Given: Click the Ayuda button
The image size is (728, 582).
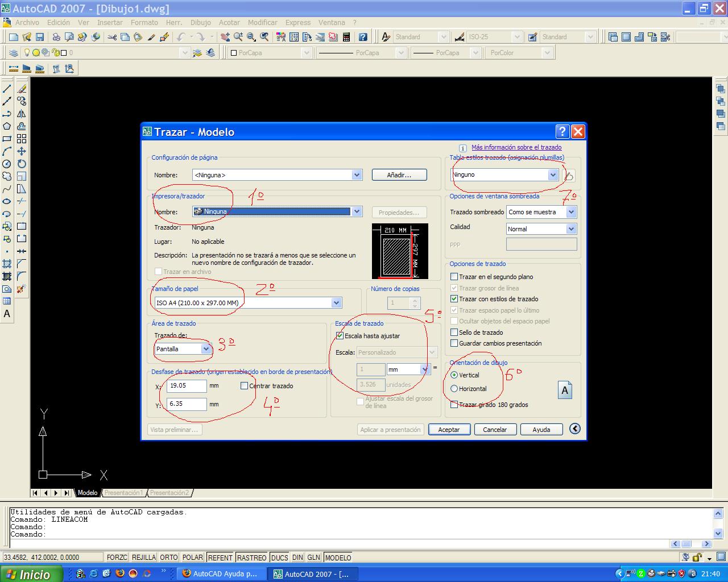Looking at the screenshot, I should click(541, 430).
